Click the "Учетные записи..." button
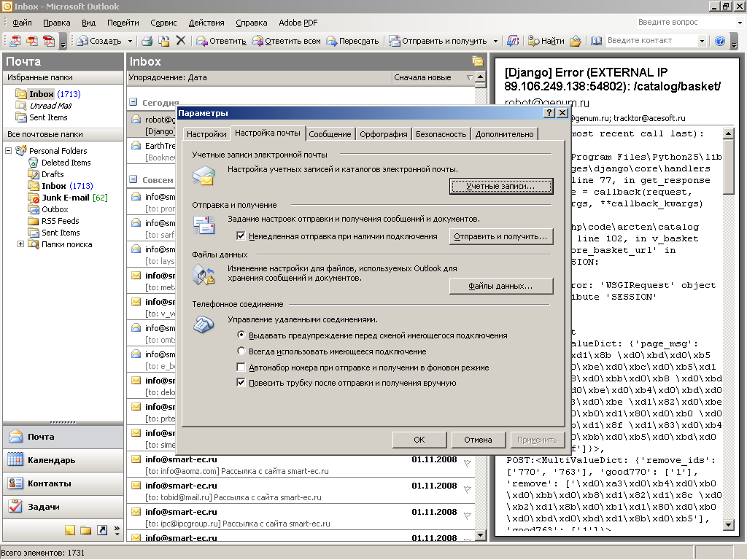This screenshot has height=560, width=747. coord(500,187)
